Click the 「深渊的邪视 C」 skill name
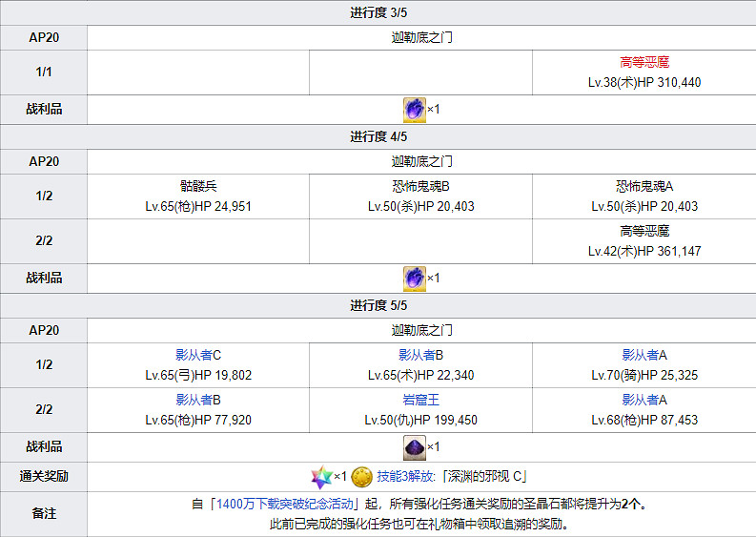The height and width of the screenshot is (537, 756). tap(484, 477)
